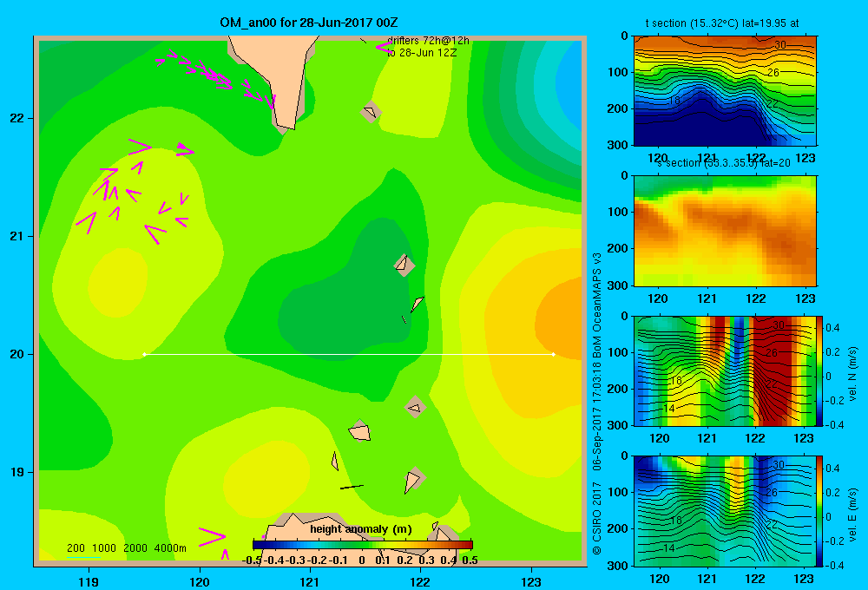Viewport: 868px width, 590px height.
Task: Click the '0.4' tick on vel. N color bar
Action: [832, 328]
